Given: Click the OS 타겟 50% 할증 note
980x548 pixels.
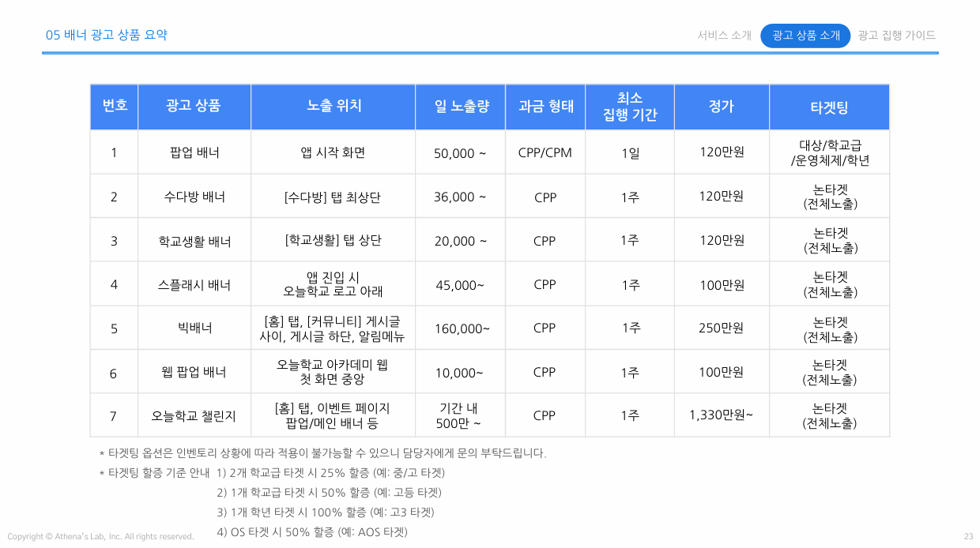Looking at the screenshot, I should click(x=312, y=532).
